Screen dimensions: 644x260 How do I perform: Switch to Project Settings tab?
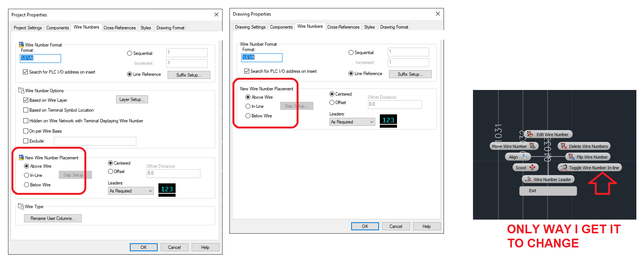[27, 28]
